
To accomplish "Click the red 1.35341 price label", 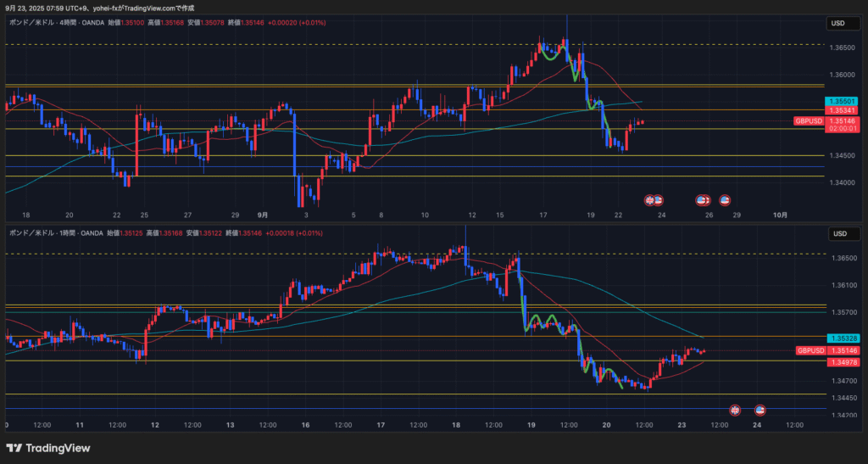I will coord(842,110).
